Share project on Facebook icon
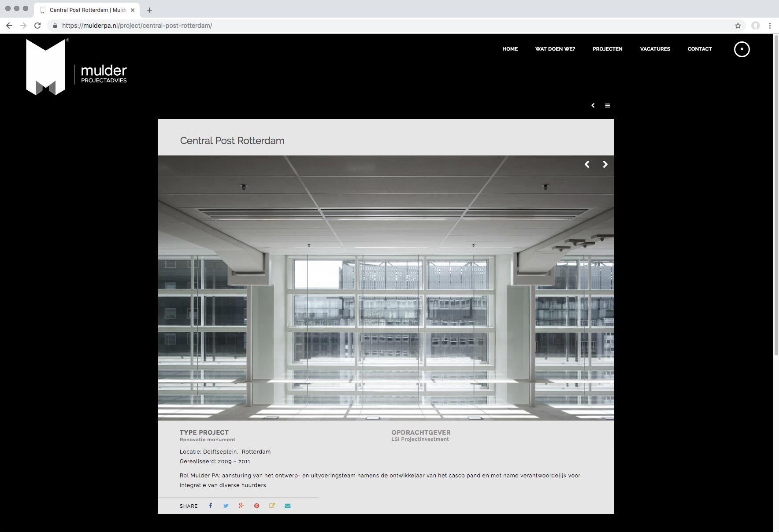Viewport: 779px width, 532px height. point(211,506)
